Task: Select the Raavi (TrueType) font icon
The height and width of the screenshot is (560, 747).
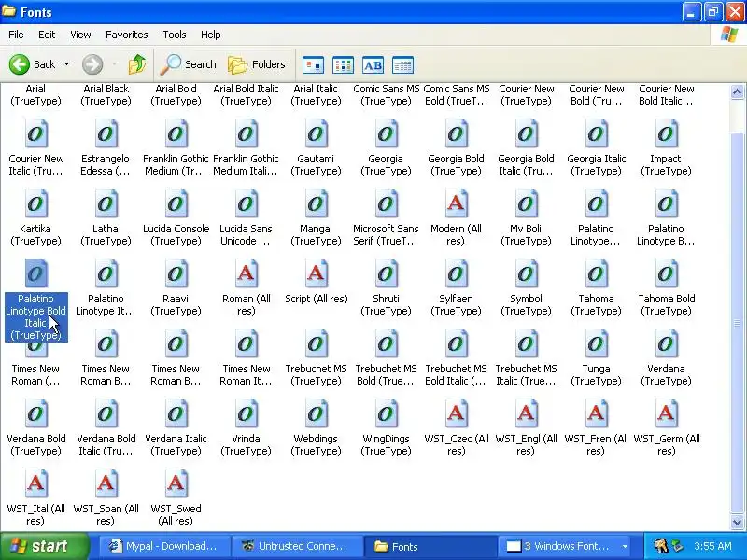Action: [176, 273]
